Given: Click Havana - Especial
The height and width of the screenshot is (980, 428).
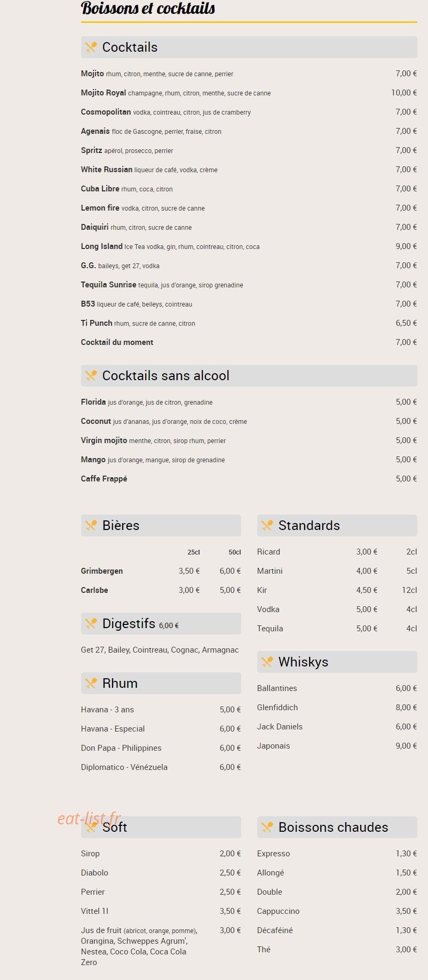Looking at the screenshot, I should coord(113,729).
